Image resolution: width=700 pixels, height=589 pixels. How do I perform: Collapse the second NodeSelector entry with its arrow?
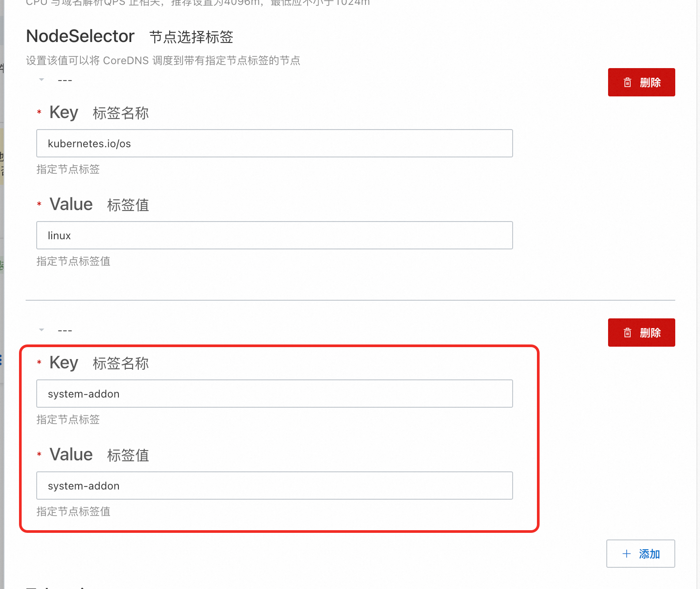click(42, 330)
